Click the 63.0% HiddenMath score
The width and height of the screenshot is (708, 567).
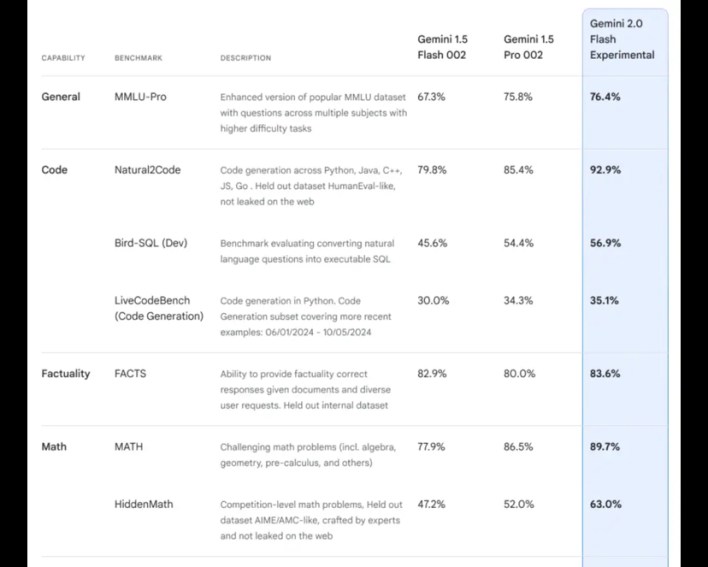pos(605,504)
